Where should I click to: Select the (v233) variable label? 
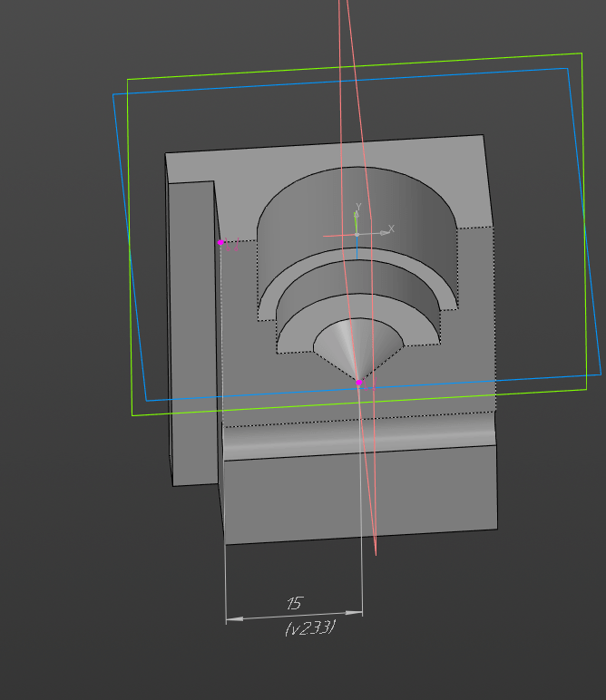310,627
